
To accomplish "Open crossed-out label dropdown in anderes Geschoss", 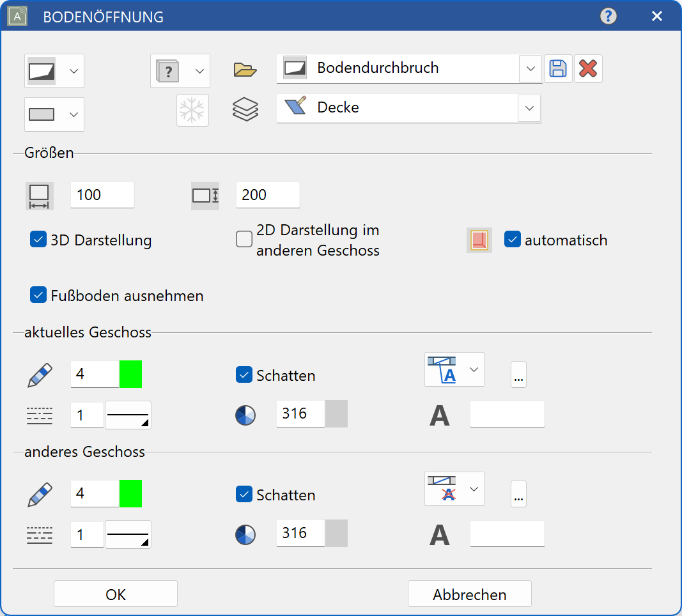I will click(454, 489).
